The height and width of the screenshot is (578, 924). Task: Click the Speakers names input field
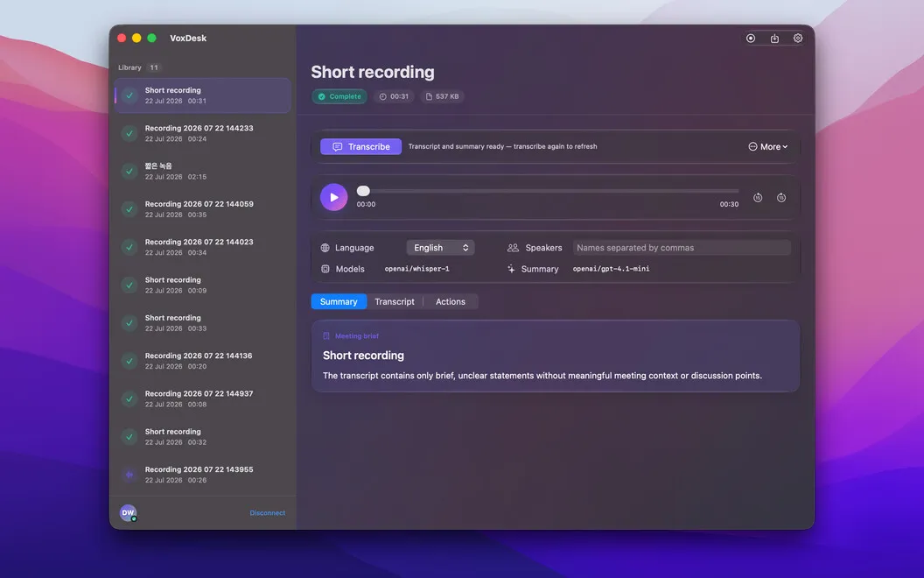pyautogui.click(x=682, y=248)
